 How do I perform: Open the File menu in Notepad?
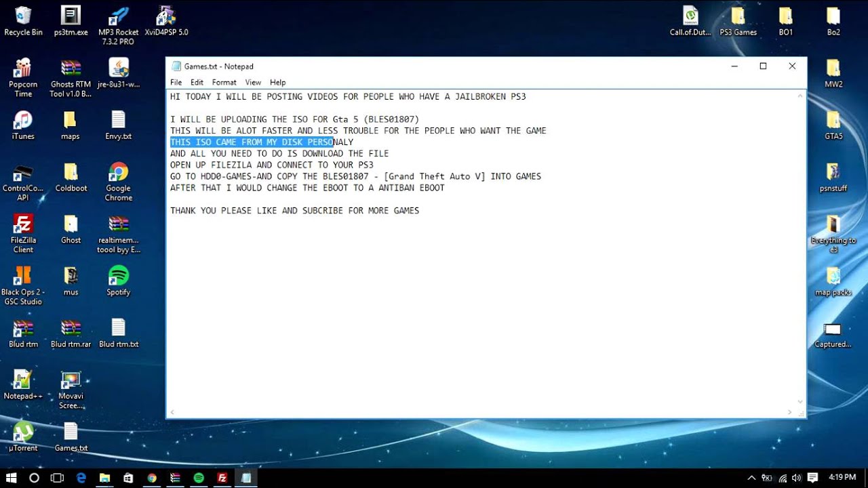176,82
